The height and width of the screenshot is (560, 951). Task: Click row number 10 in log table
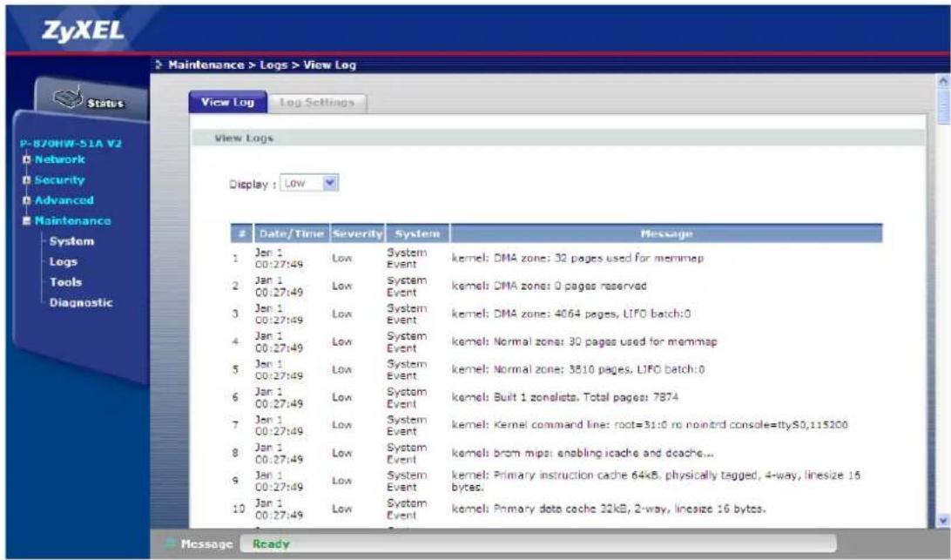239,509
